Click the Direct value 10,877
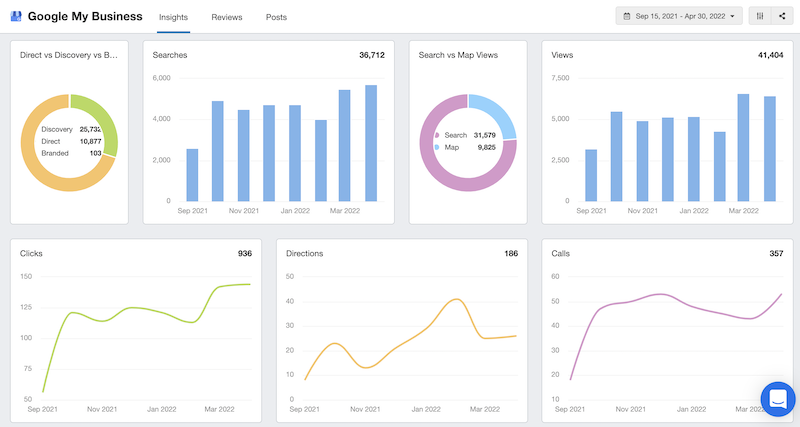Viewport: 800px width, 427px height. click(x=90, y=141)
